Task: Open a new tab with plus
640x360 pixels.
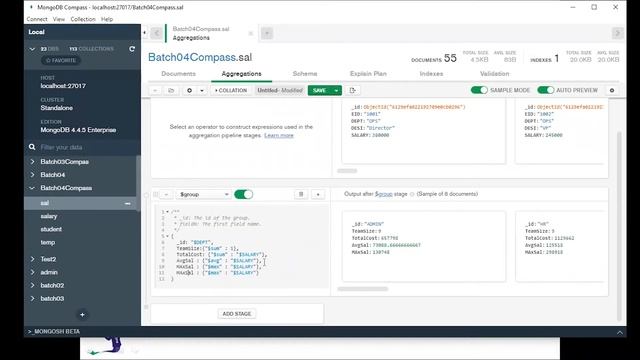Action: (x=267, y=33)
